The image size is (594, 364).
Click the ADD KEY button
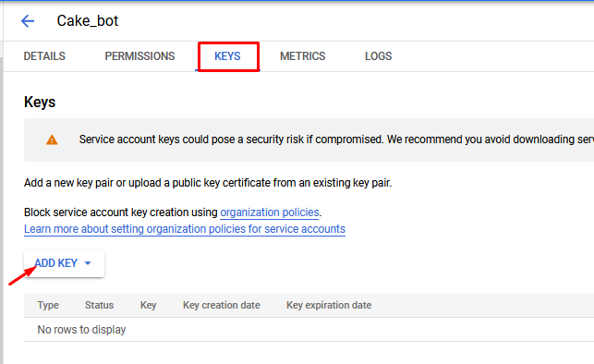coord(64,263)
